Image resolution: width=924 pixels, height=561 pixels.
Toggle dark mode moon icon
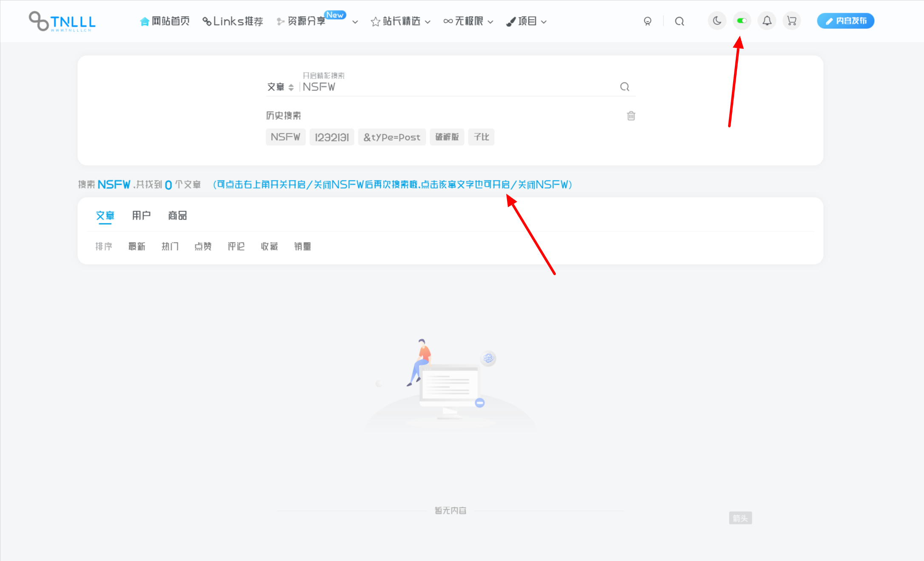(x=717, y=21)
